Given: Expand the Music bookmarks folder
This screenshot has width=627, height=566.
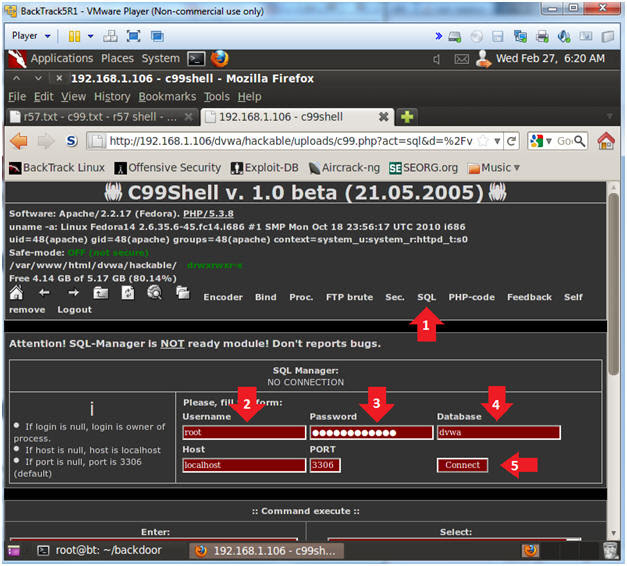Looking at the screenshot, I should pos(494,168).
